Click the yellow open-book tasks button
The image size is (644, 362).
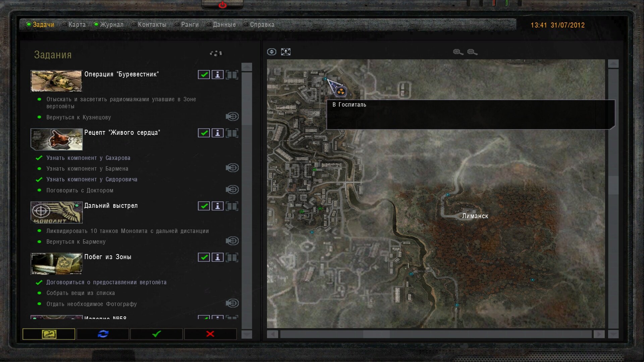click(49, 334)
